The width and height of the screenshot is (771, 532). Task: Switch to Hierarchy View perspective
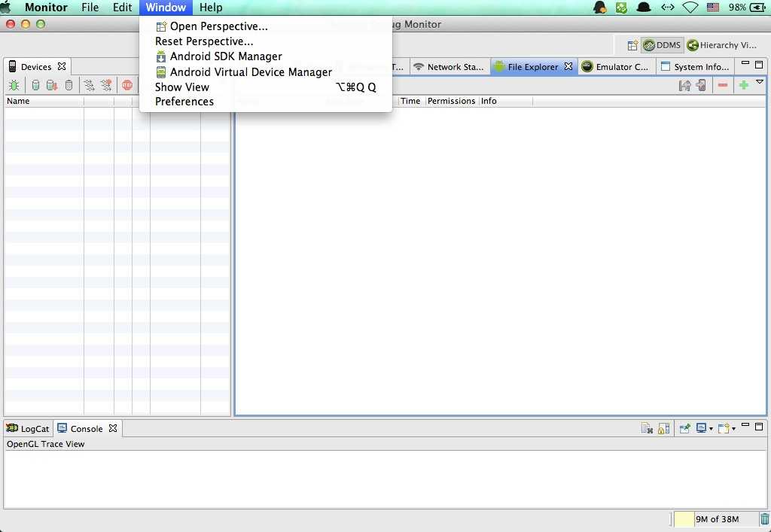722,45
